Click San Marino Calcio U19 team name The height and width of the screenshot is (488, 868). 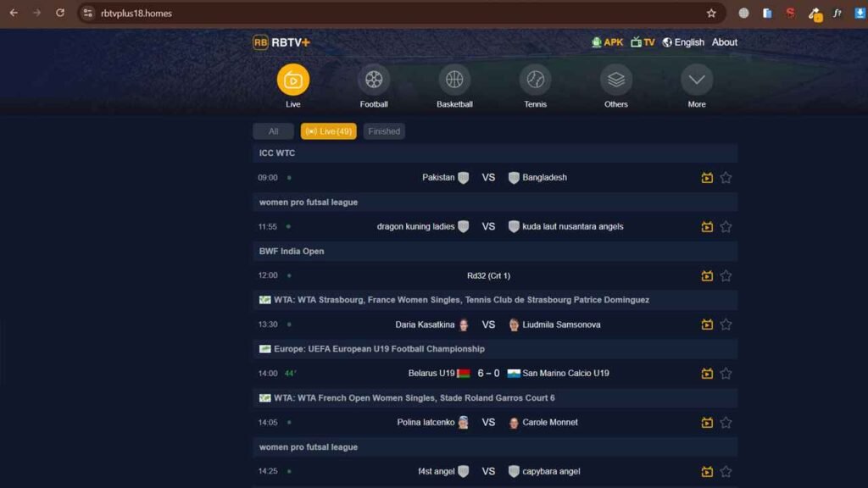click(x=565, y=374)
